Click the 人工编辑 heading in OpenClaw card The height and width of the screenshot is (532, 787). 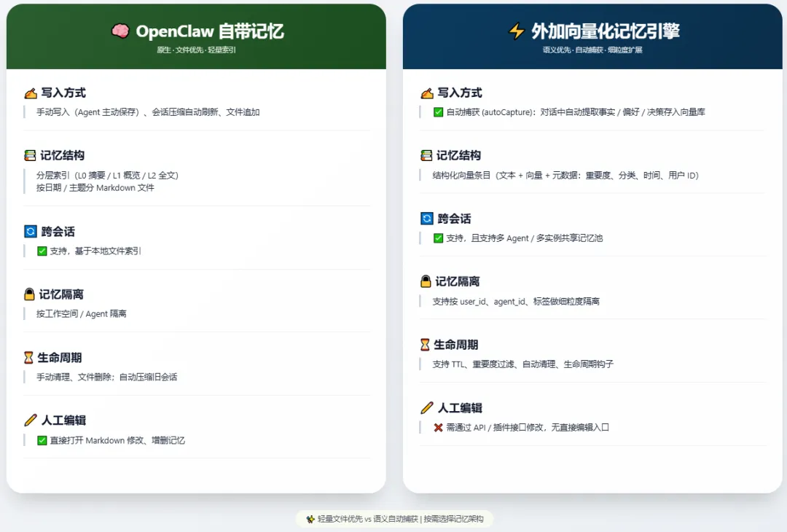click(x=63, y=420)
